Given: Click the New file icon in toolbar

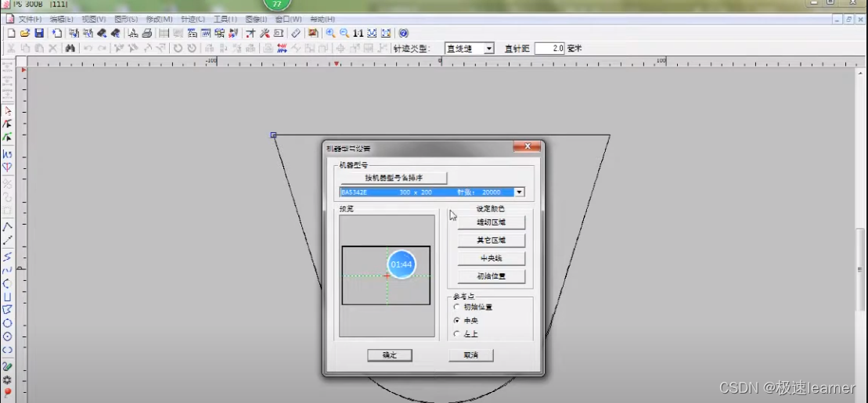Looking at the screenshot, I should 11,33.
